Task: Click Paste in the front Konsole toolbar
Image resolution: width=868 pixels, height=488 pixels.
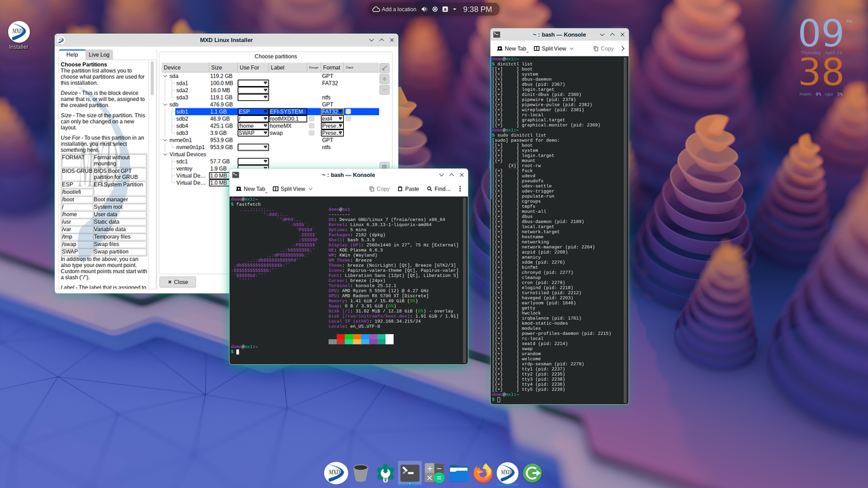Action: (x=408, y=189)
